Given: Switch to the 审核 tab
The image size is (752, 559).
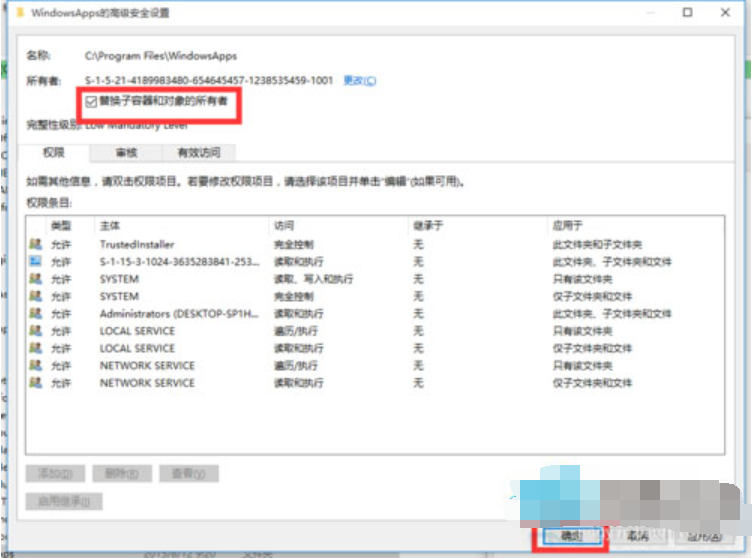Looking at the screenshot, I should click(126, 152).
